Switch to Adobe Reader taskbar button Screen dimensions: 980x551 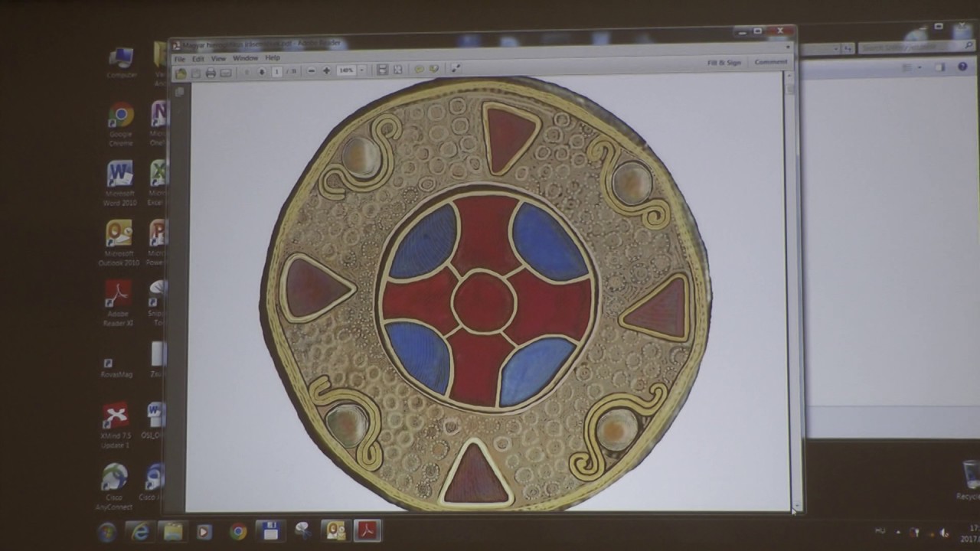click(367, 530)
